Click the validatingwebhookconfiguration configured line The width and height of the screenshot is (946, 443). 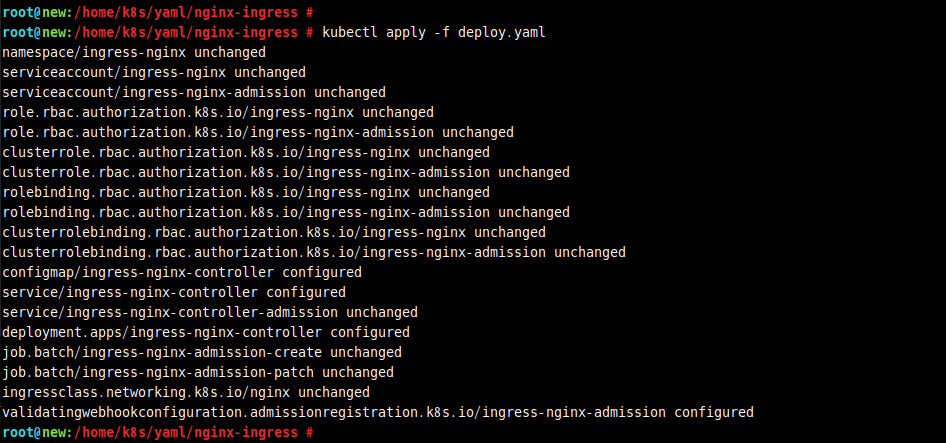coord(378,412)
